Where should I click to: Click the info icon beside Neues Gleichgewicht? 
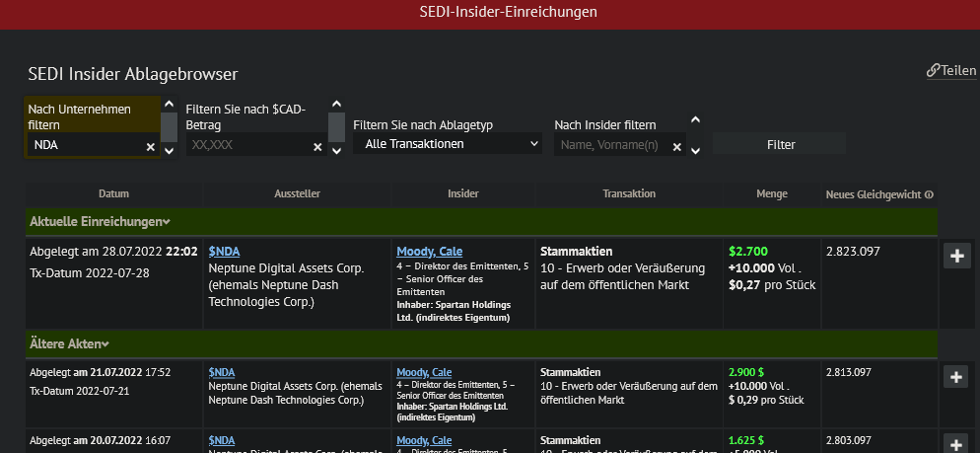(929, 194)
